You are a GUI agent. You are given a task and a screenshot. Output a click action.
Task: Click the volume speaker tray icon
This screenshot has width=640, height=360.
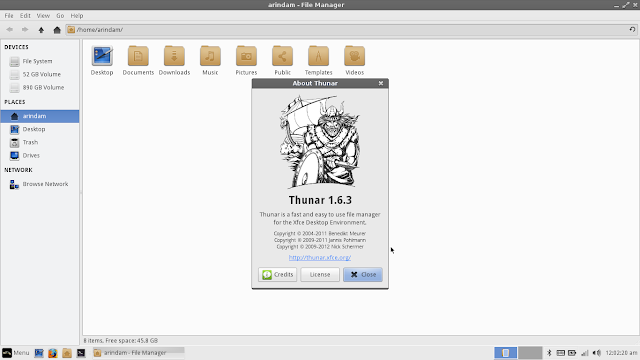tap(597, 353)
